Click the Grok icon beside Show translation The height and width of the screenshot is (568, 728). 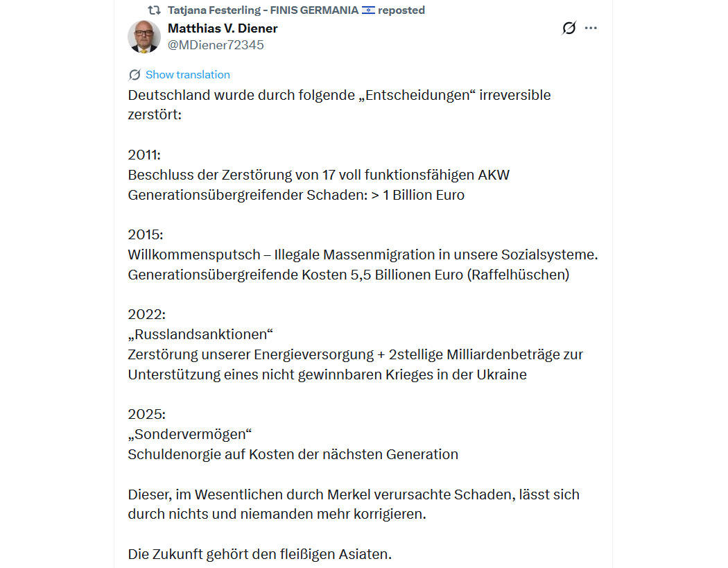point(135,75)
